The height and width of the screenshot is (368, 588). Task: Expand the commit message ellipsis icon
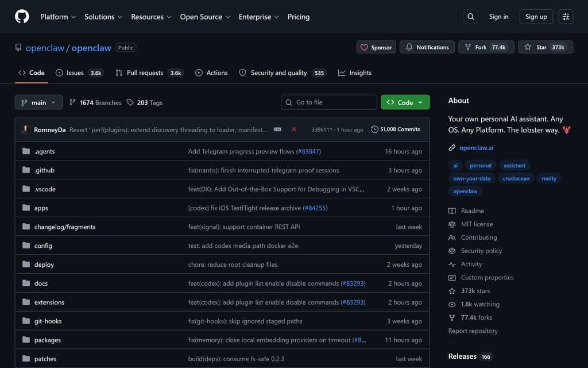277,129
